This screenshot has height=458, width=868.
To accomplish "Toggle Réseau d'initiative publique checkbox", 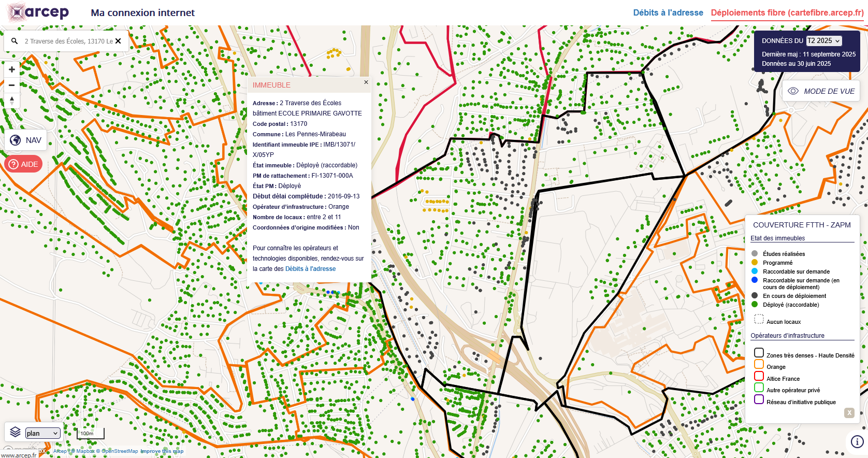I will (759, 399).
